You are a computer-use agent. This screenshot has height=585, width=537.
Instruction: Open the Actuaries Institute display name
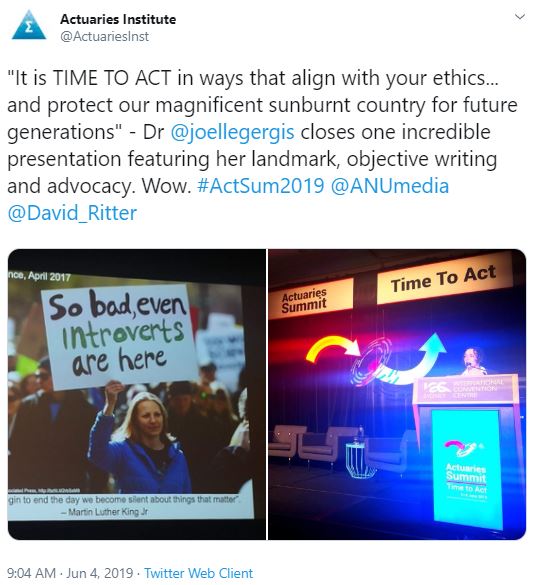coord(118,19)
